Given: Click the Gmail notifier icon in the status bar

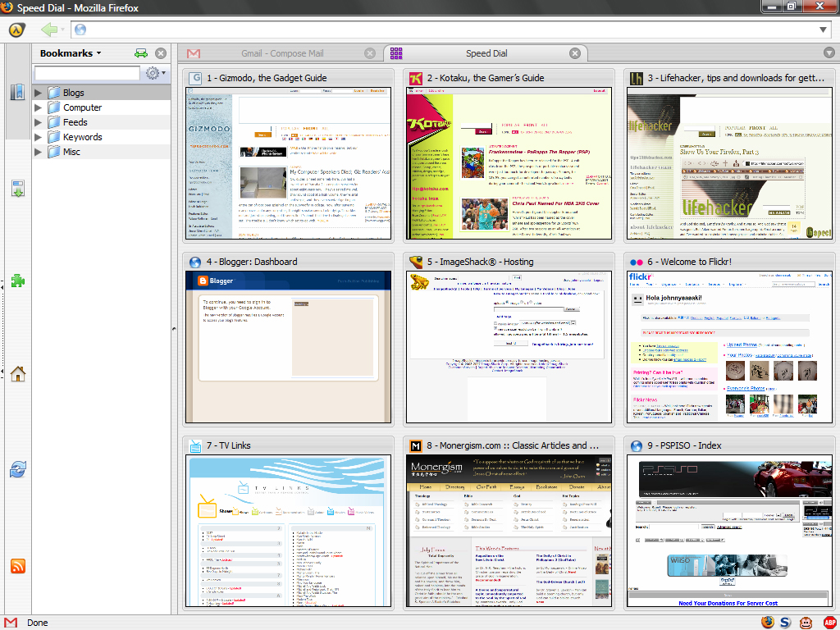Looking at the screenshot, I should (11, 623).
